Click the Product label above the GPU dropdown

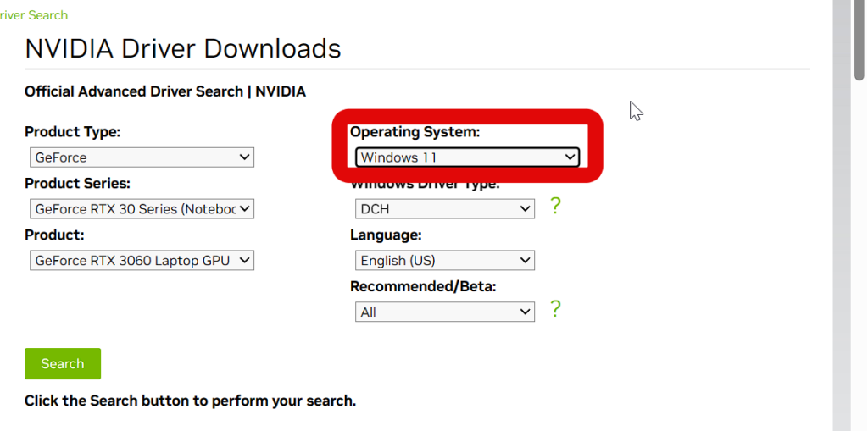pyautogui.click(x=54, y=235)
